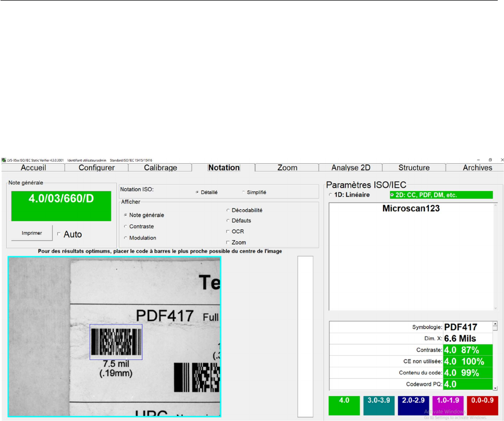Image resolution: width=504 pixels, height=421 pixels.
Task: Open the Calibrage tab
Action: tap(160, 167)
